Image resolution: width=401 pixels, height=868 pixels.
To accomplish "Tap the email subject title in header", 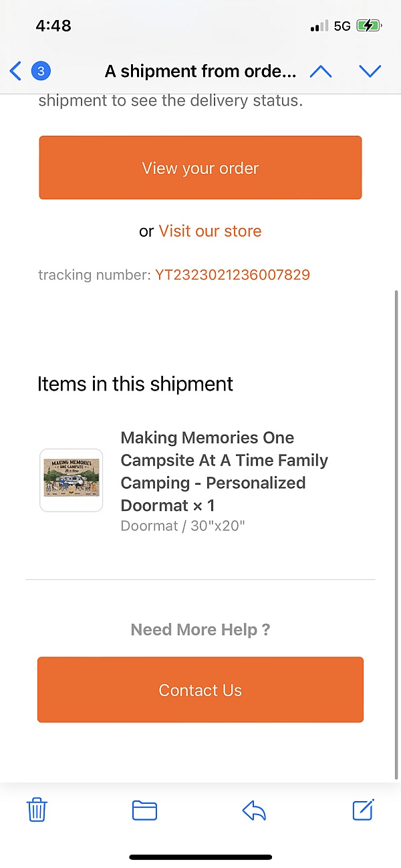I will 200,71.
